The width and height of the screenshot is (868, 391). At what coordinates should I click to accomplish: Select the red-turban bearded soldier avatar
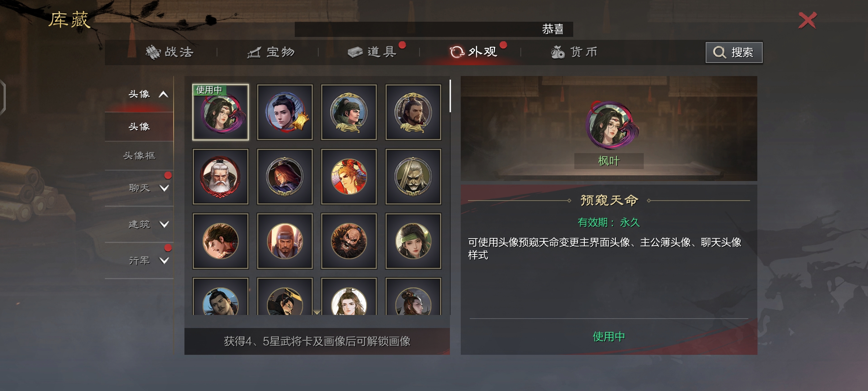[285, 241]
